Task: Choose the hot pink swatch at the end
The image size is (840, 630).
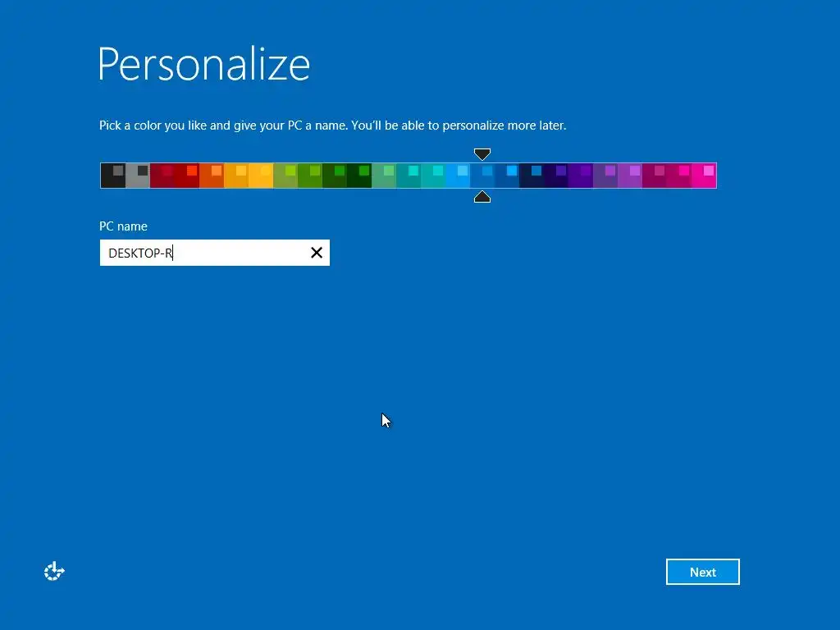Action: coord(704,176)
